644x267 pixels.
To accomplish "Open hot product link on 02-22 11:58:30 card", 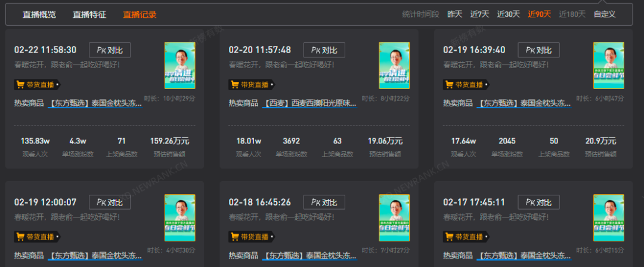I will (x=95, y=103).
